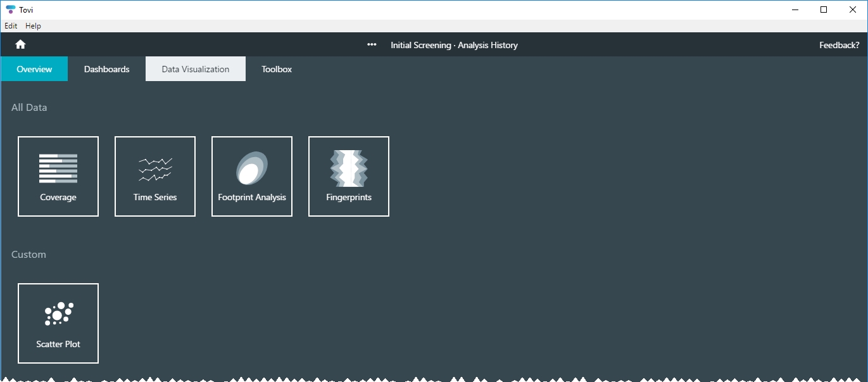
Task: Open the Coverage visualization tile
Action: [x=58, y=177]
